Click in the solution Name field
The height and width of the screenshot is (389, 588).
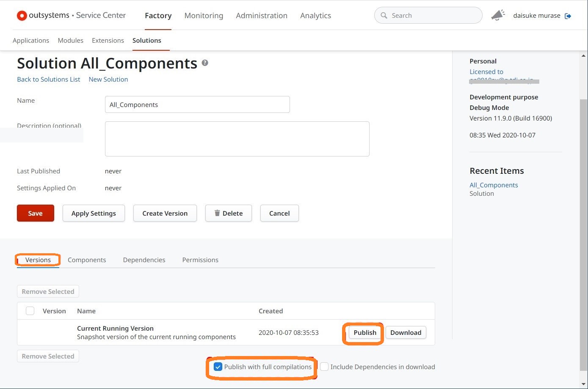197,105
